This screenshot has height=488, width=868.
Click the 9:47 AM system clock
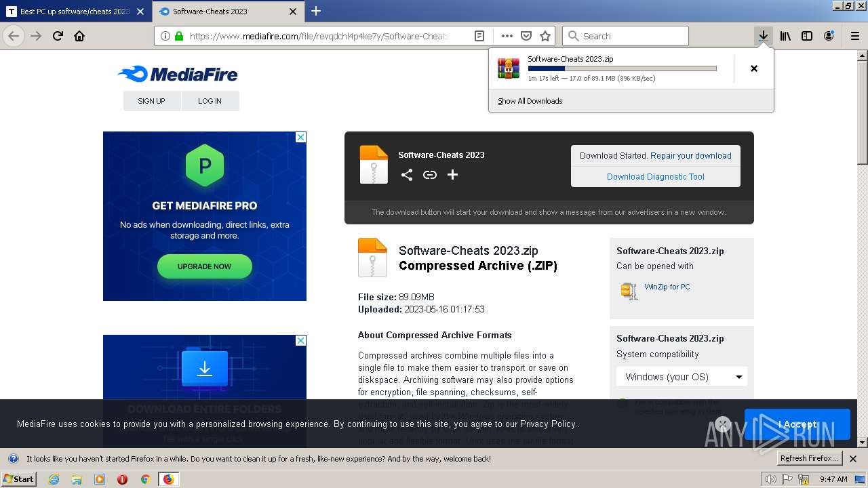pos(833,479)
